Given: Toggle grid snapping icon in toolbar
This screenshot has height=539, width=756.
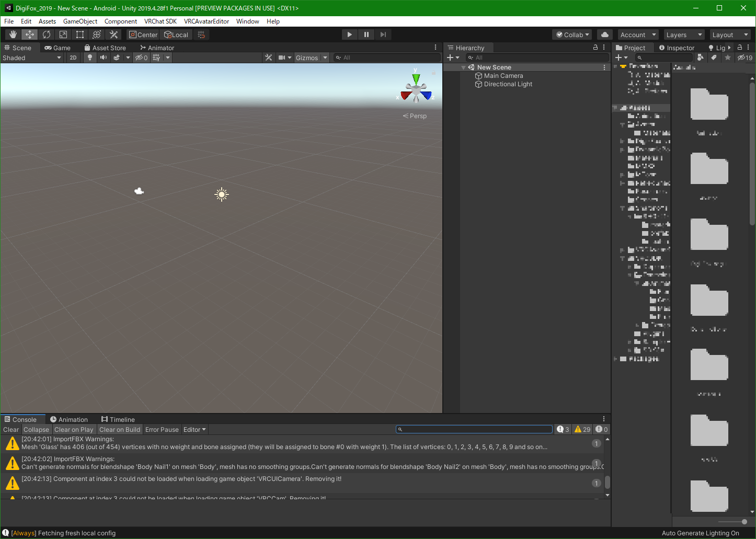Looking at the screenshot, I should (x=201, y=35).
